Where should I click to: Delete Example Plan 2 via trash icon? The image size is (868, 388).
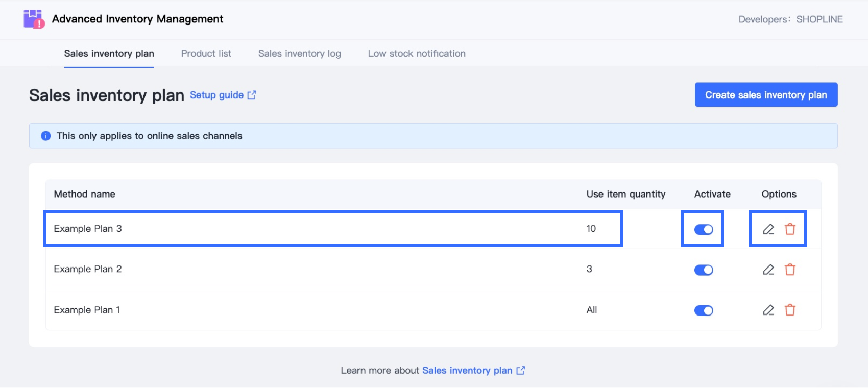[790, 270]
